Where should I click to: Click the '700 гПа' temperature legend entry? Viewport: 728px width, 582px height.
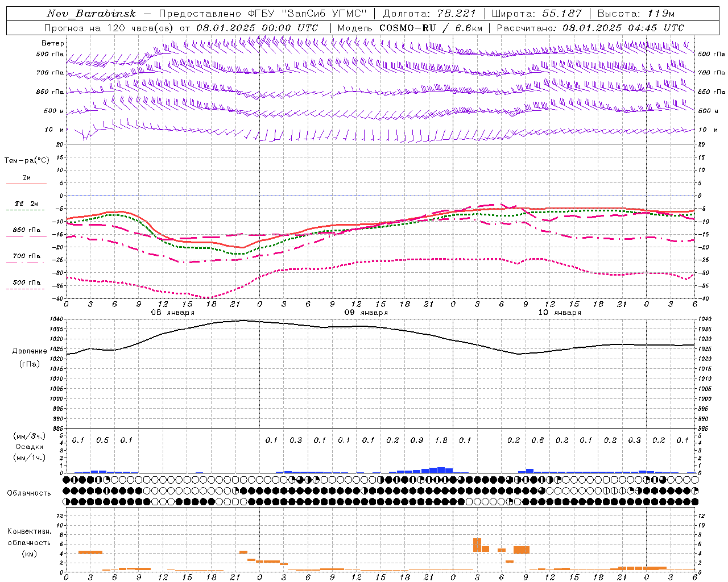pos(27,256)
